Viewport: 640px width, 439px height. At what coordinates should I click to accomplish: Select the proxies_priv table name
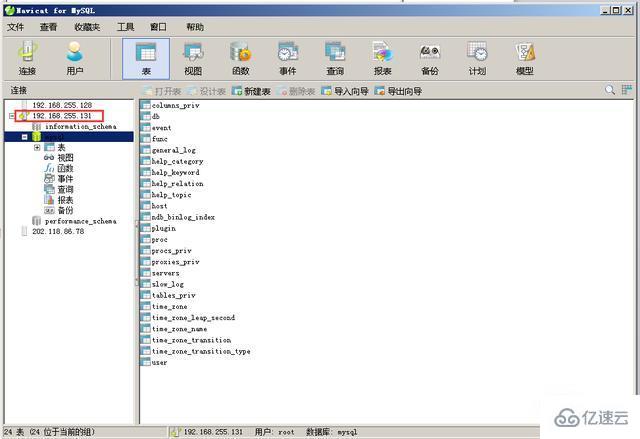pyautogui.click(x=176, y=262)
